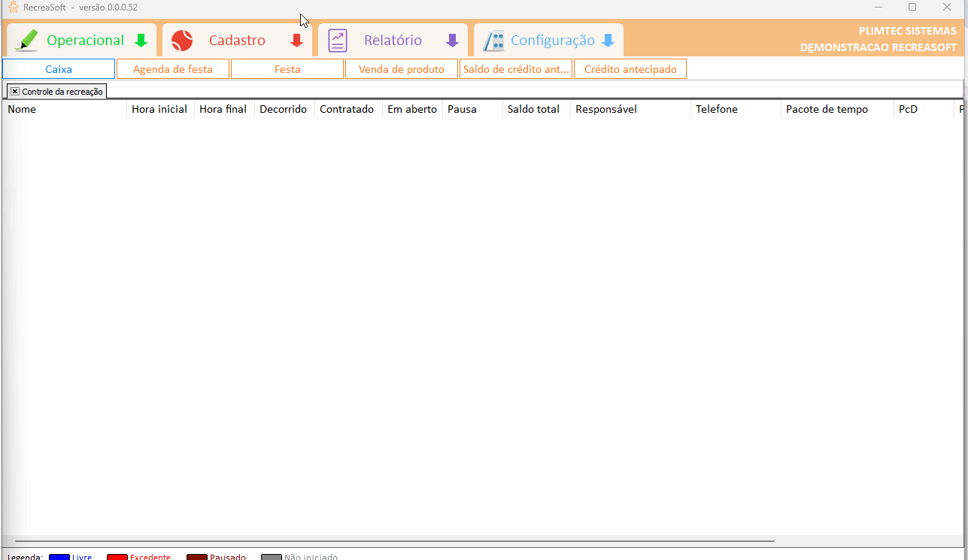The image size is (968, 560).
Task: Click the purple chart Relatório icon
Action: (338, 41)
